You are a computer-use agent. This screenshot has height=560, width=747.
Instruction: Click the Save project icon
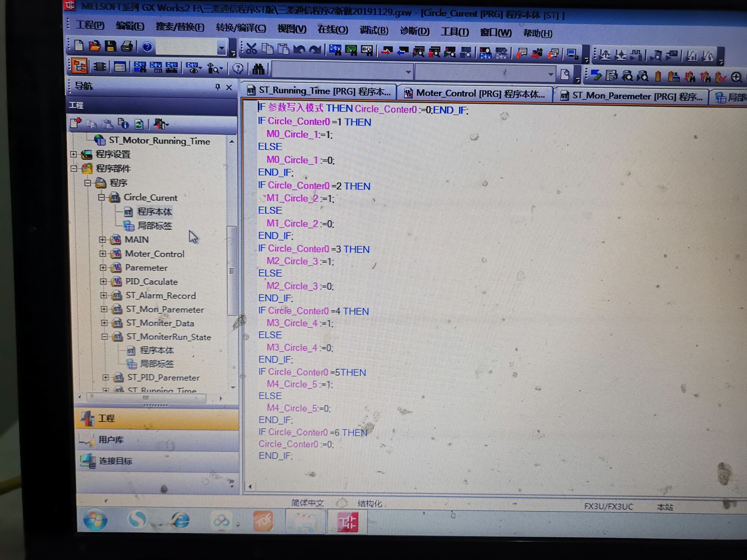pos(111,46)
